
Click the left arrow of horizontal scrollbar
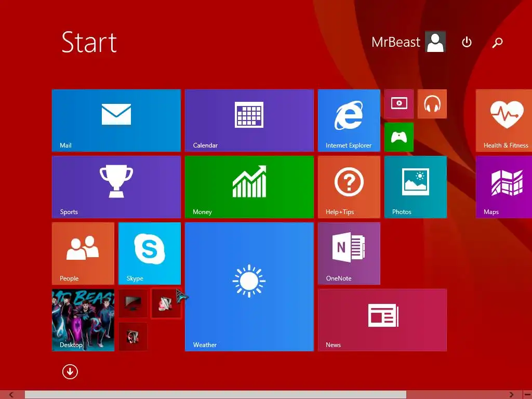tap(11, 395)
